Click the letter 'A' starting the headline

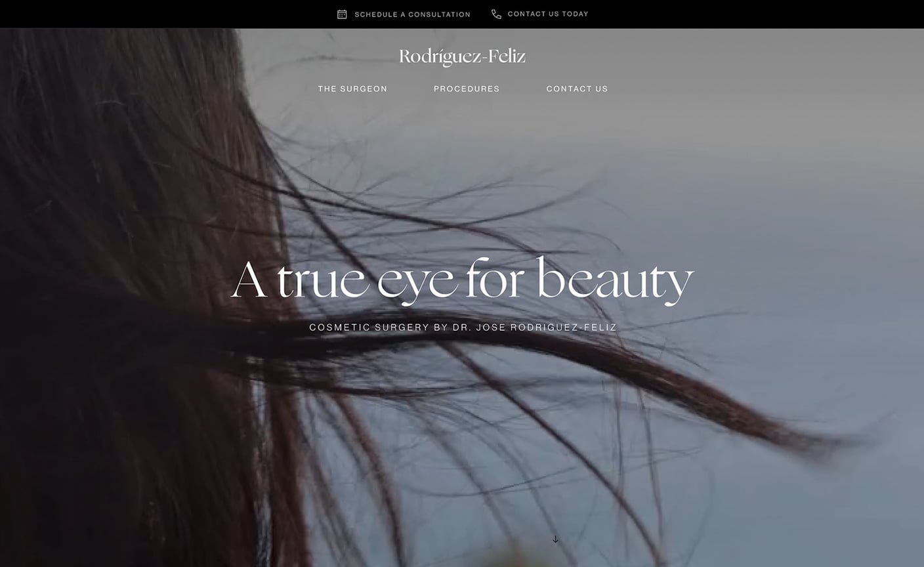tap(249, 280)
